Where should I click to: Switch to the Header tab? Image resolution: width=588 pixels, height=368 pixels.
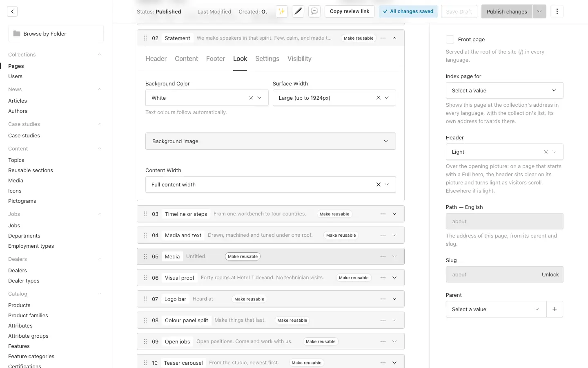(156, 58)
